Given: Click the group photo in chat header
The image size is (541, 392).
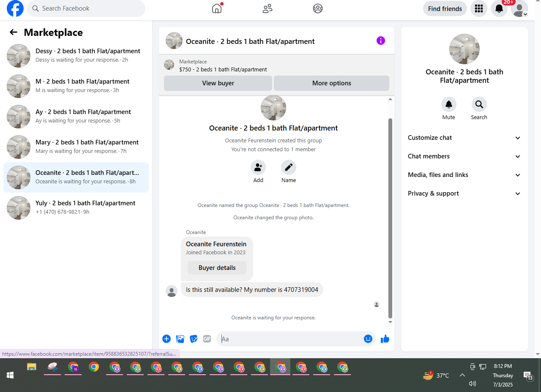Looking at the screenshot, I should 174,41.
